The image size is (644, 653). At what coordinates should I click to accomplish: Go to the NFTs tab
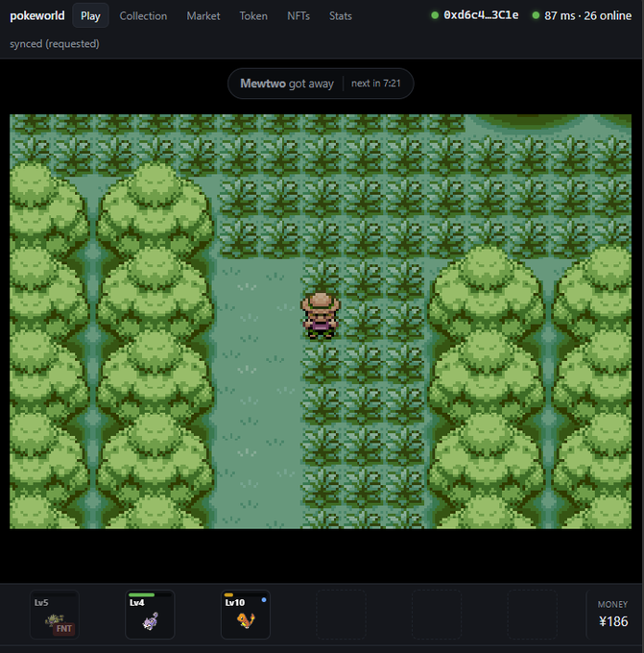298,15
